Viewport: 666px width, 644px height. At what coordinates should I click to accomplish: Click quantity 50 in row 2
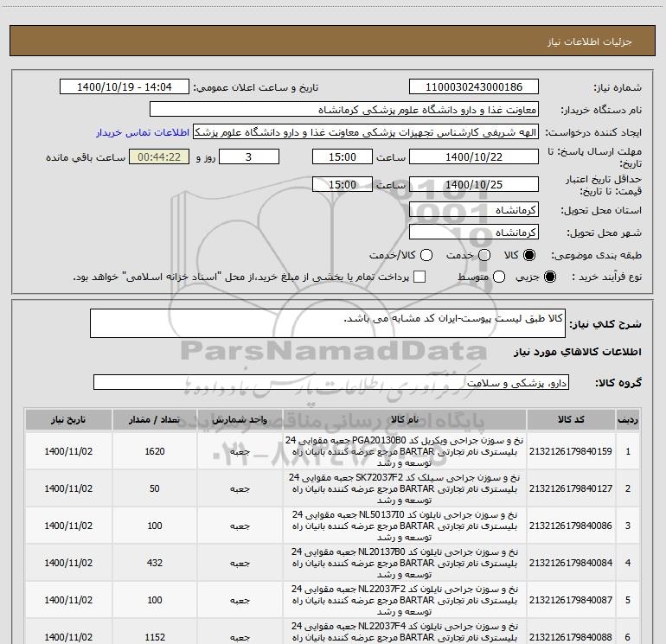(x=155, y=488)
